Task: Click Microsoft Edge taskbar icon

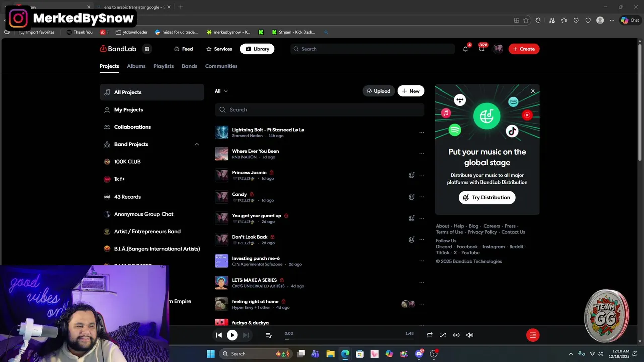Action: [345, 354]
